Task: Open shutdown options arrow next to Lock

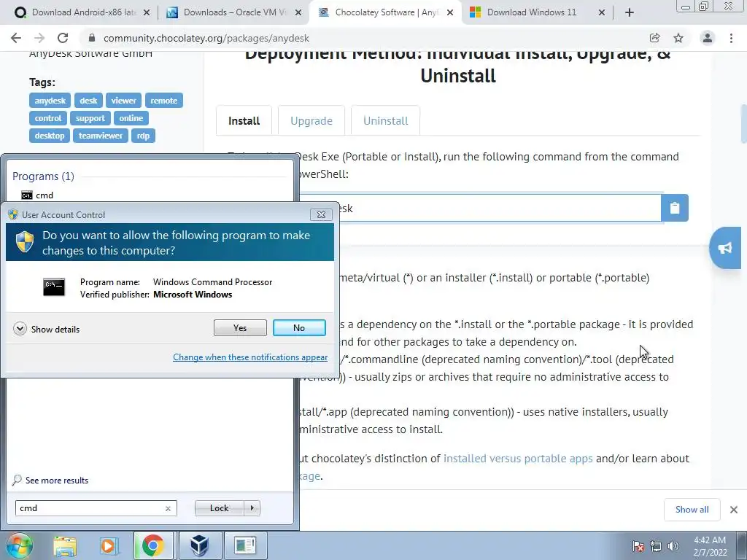Action: [252, 508]
